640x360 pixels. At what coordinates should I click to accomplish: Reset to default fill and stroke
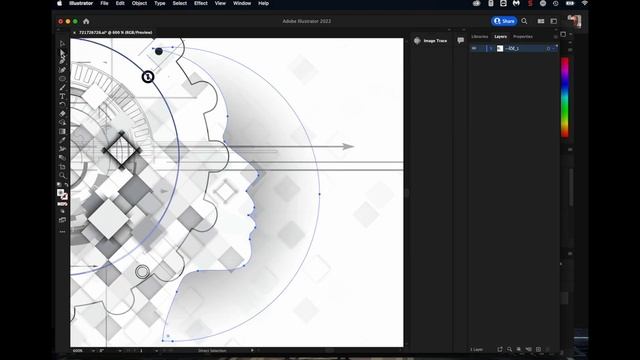[59, 185]
